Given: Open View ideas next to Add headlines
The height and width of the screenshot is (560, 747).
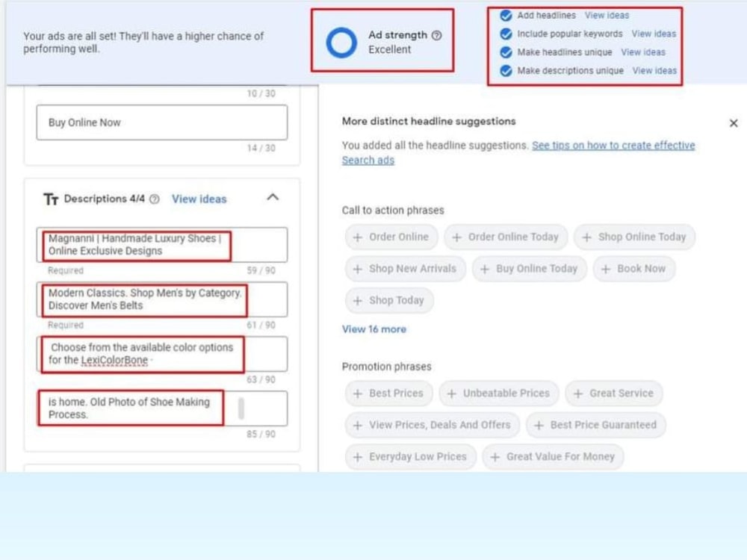Looking at the screenshot, I should click(x=607, y=15).
